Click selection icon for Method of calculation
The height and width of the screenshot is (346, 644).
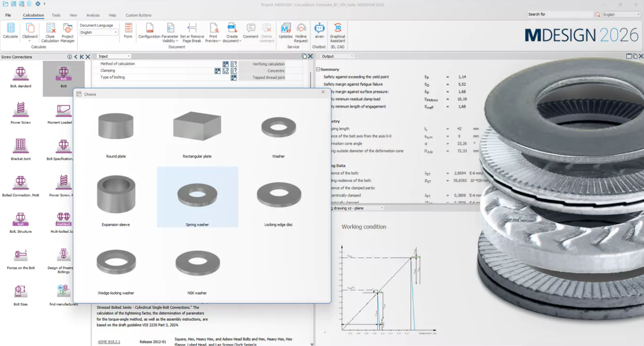[226, 64]
